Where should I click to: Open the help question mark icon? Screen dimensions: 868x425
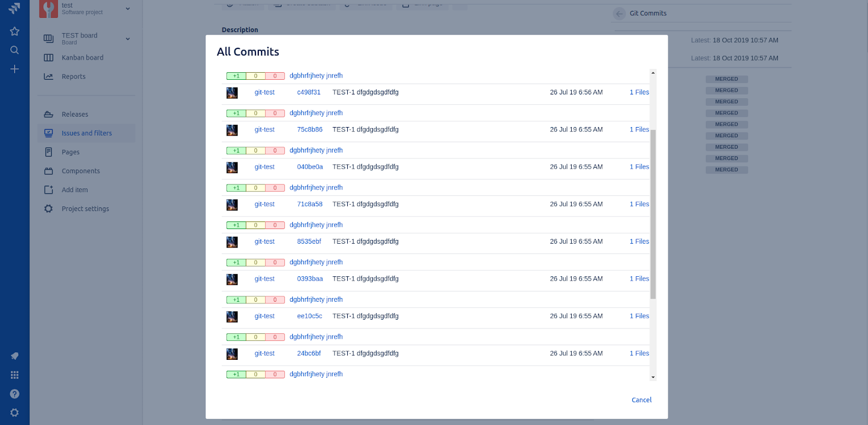(x=15, y=394)
